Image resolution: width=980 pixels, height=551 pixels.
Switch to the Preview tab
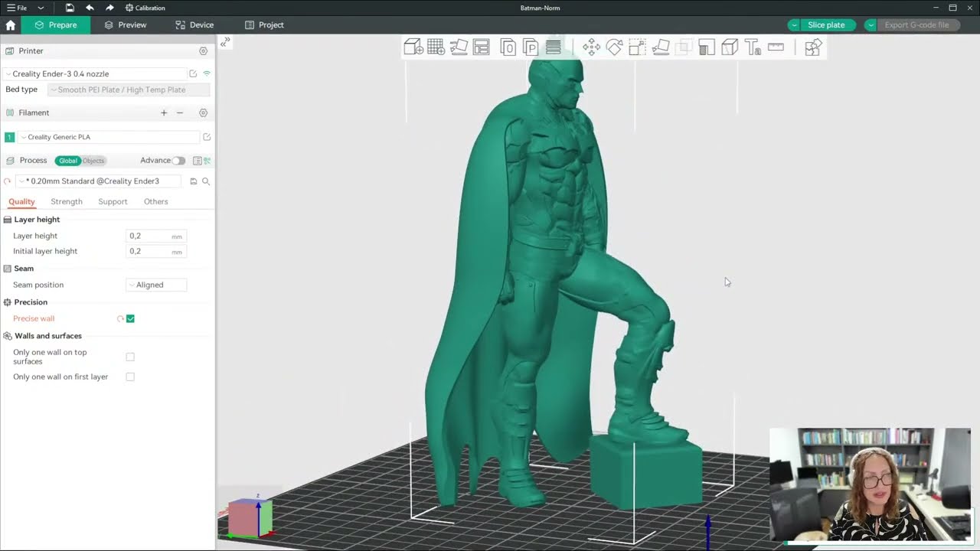coord(125,24)
